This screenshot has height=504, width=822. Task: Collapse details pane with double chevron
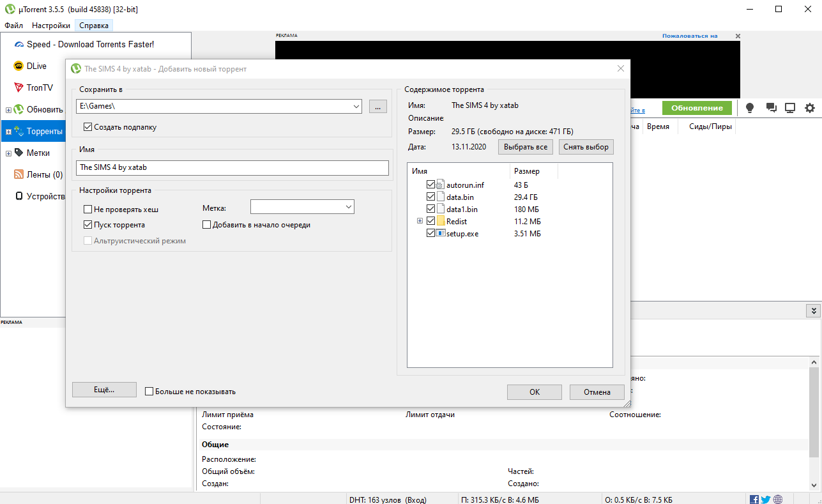(x=813, y=310)
